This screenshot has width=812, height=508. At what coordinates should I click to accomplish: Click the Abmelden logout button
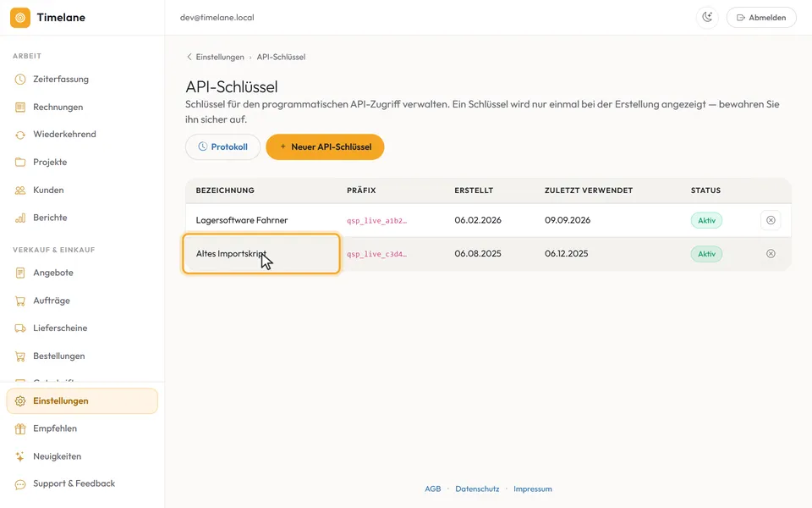click(x=761, y=18)
